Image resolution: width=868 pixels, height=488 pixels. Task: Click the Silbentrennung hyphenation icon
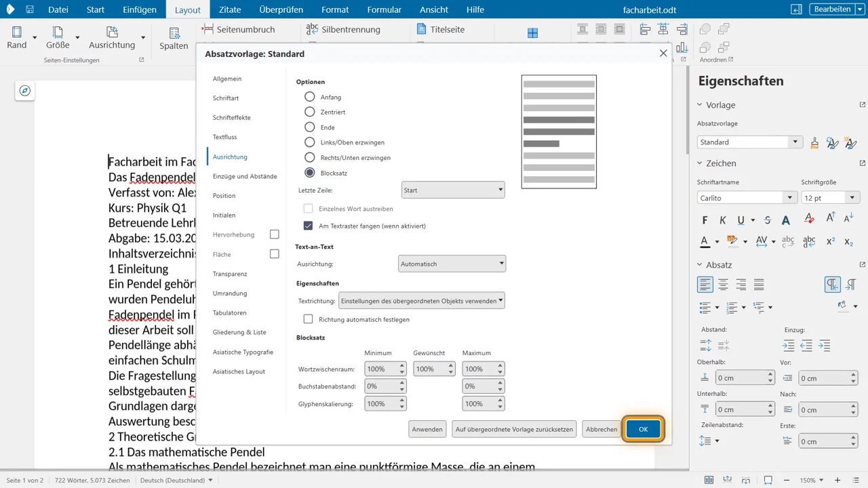[312, 29]
